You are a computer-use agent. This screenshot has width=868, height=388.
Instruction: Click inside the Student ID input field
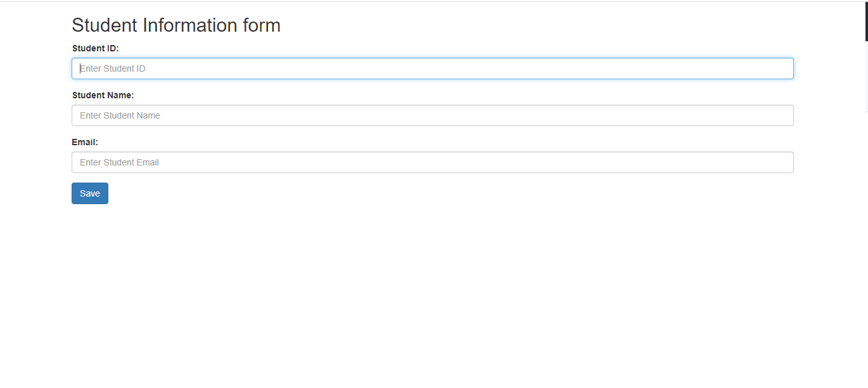pos(433,68)
